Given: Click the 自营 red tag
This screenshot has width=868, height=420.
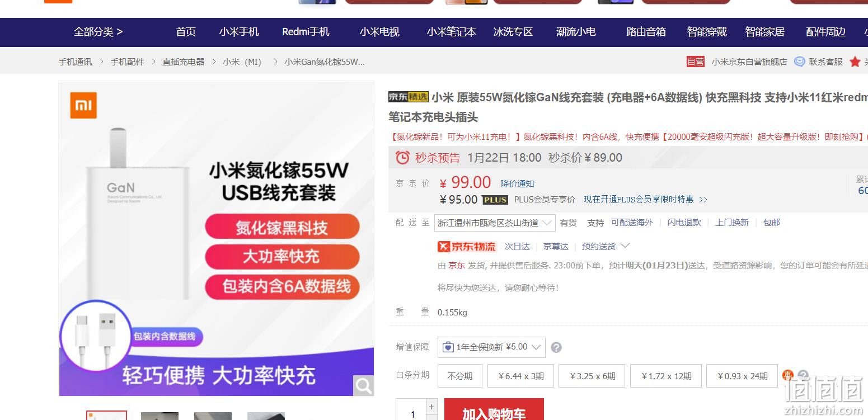Looking at the screenshot, I should [x=696, y=62].
